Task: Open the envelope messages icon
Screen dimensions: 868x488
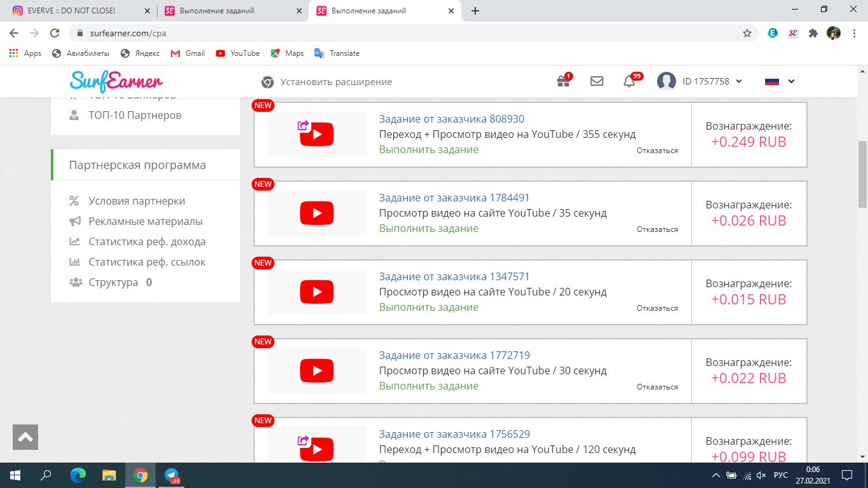Action: click(597, 81)
